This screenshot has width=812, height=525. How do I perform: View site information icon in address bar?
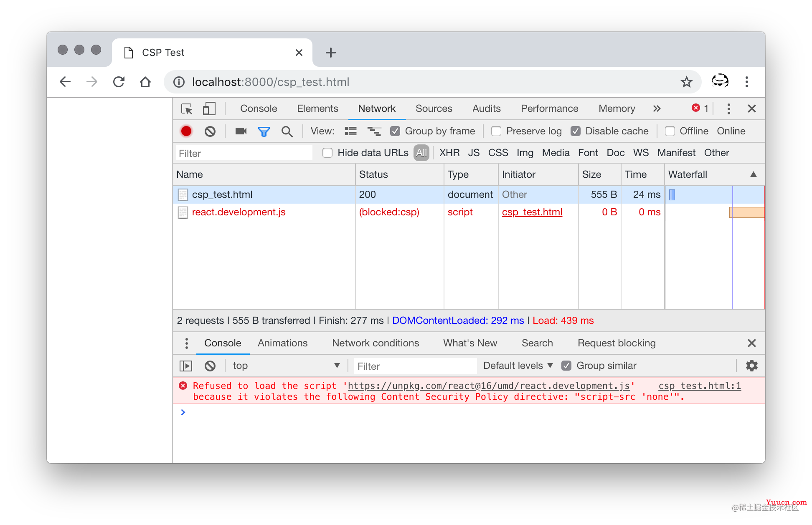pos(179,82)
